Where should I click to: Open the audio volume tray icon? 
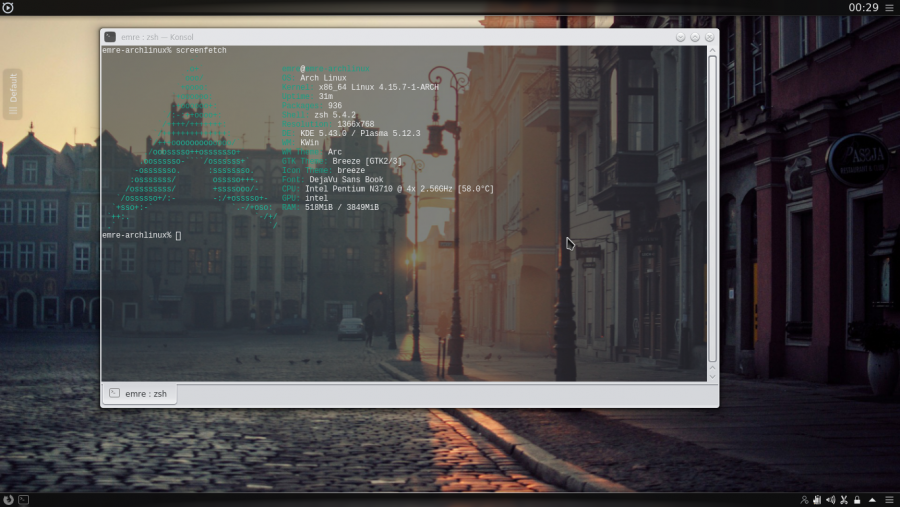[x=831, y=500]
